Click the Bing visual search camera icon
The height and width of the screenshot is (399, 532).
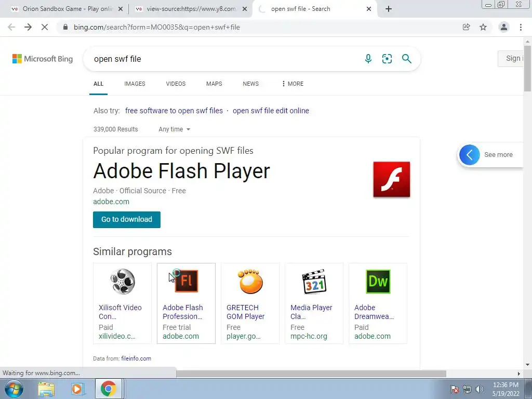[x=387, y=59]
